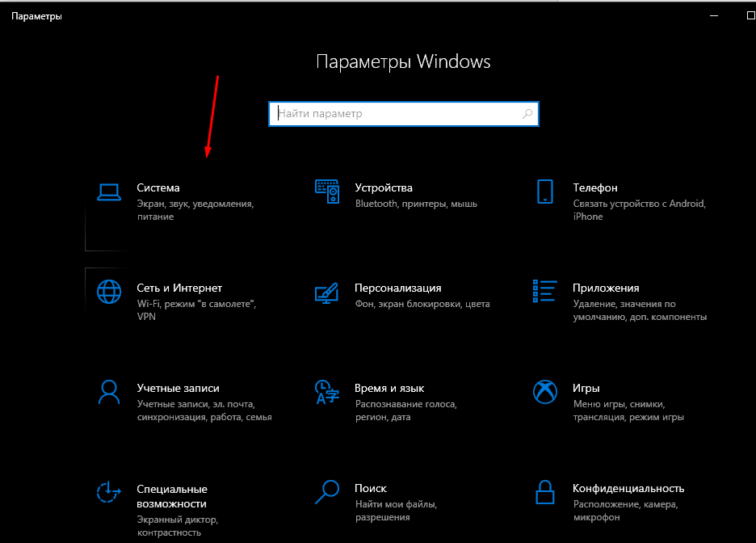Click the list icon for Приложения

[x=545, y=291]
